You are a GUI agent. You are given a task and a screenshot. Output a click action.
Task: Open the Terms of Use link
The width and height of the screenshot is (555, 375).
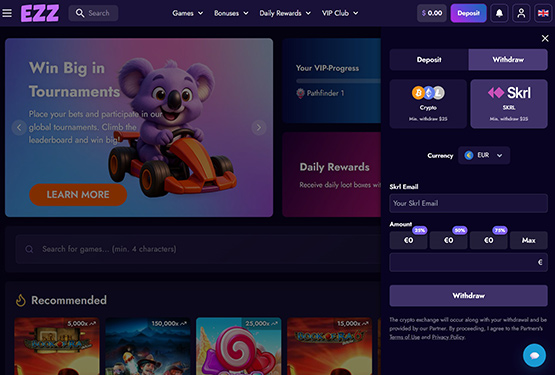tap(405, 337)
